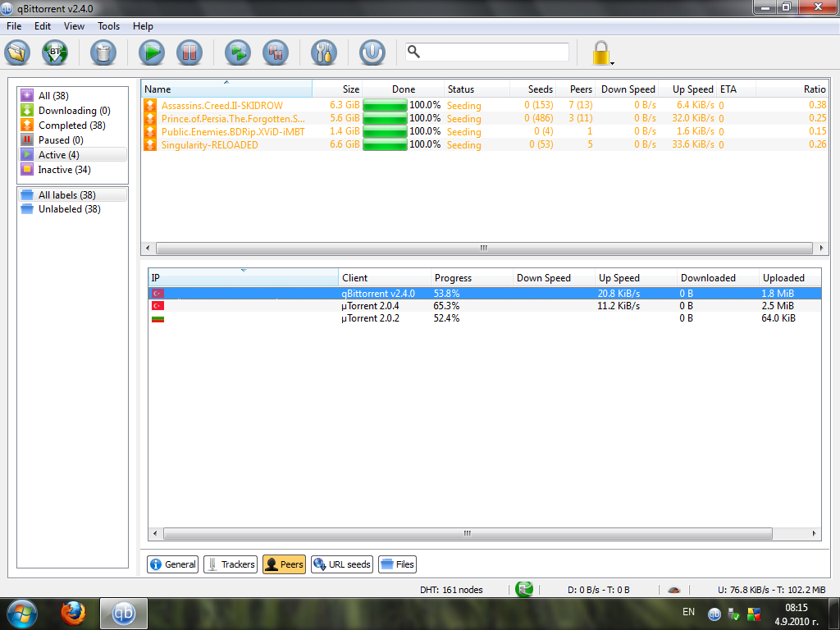Select the µTorrent 2.0.2 peer row

(x=485, y=317)
